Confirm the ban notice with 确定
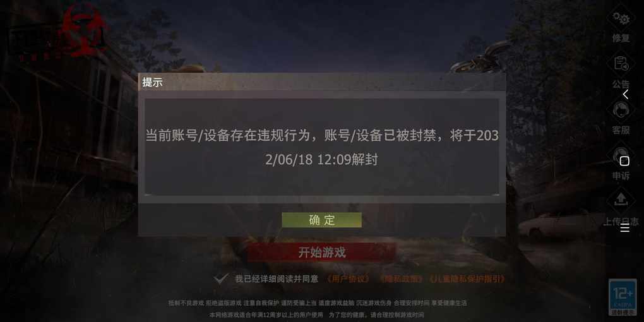The width and height of the screenshot is (644, 322). 321,220
